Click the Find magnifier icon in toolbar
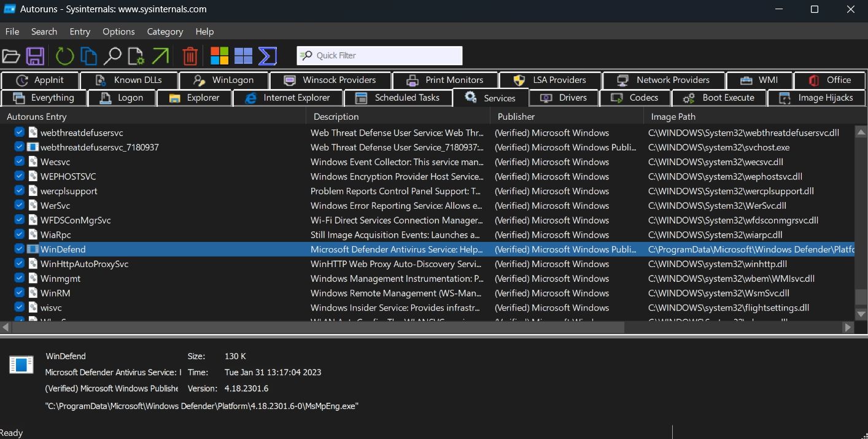Screen dimensions: 868x439 112,56
